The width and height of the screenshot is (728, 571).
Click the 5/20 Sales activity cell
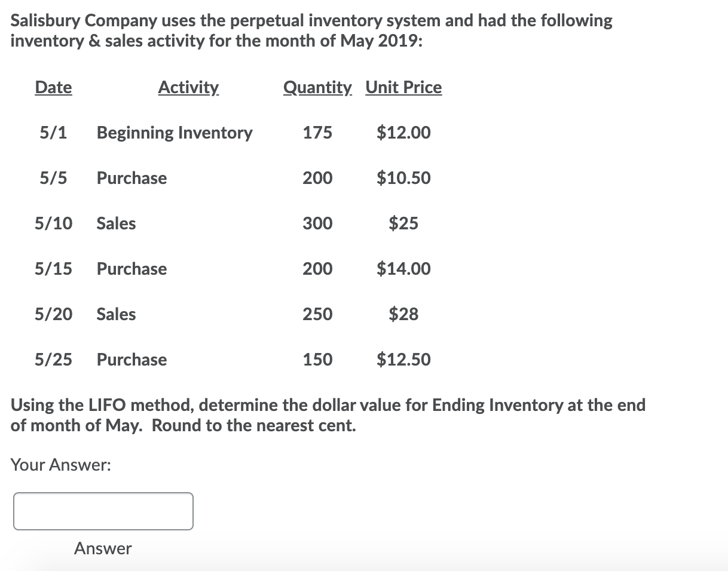click(x=117, y=314)
